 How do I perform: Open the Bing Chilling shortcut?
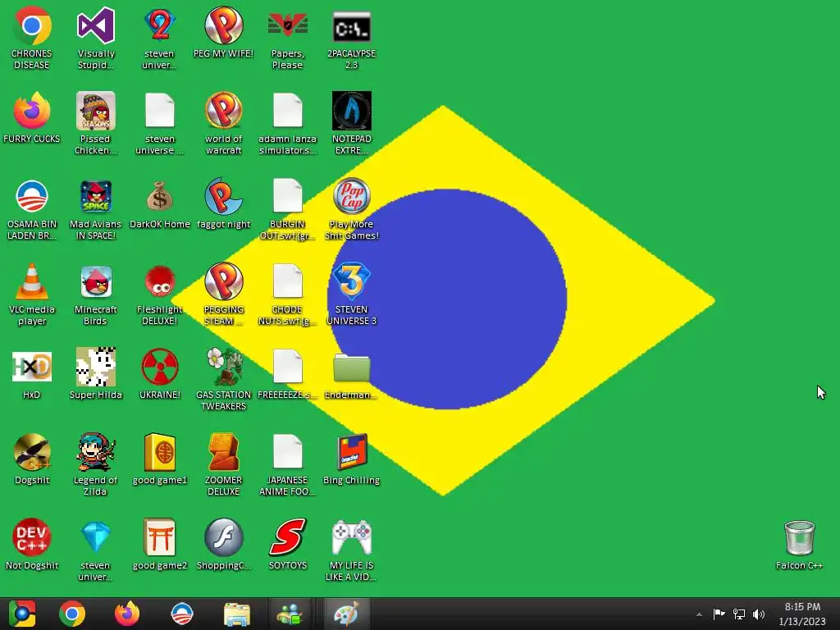(351, 453)
